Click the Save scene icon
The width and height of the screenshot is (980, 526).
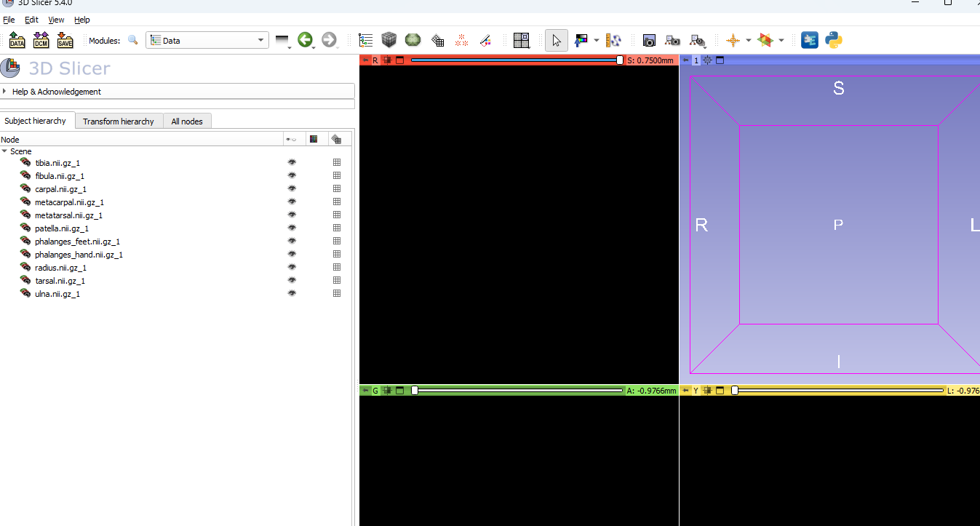[x=65, y=40]
